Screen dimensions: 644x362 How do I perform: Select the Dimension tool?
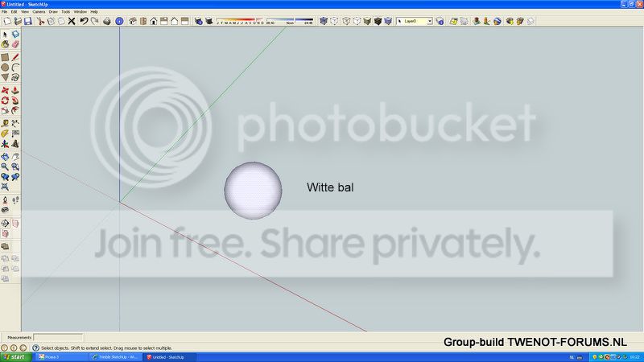coord(15,123)
